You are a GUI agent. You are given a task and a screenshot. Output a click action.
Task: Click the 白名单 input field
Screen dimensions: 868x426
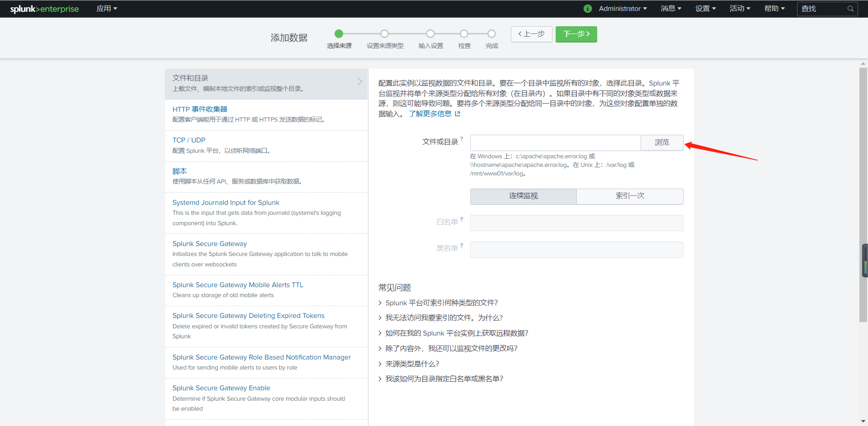[577, 223]
